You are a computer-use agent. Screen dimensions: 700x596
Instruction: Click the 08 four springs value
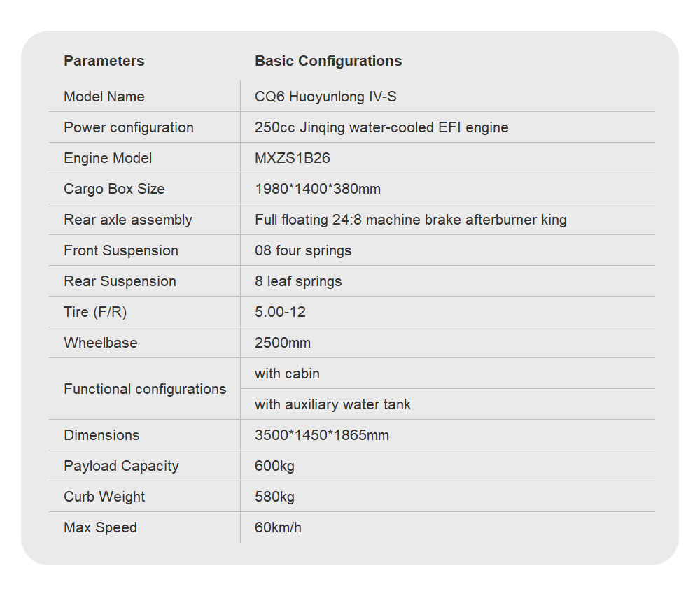point(303,250)
